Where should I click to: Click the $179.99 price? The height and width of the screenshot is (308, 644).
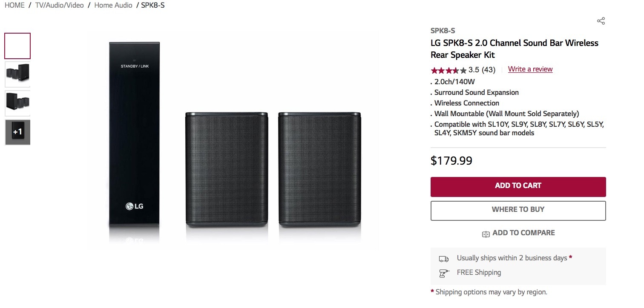(x=451, y=161)
